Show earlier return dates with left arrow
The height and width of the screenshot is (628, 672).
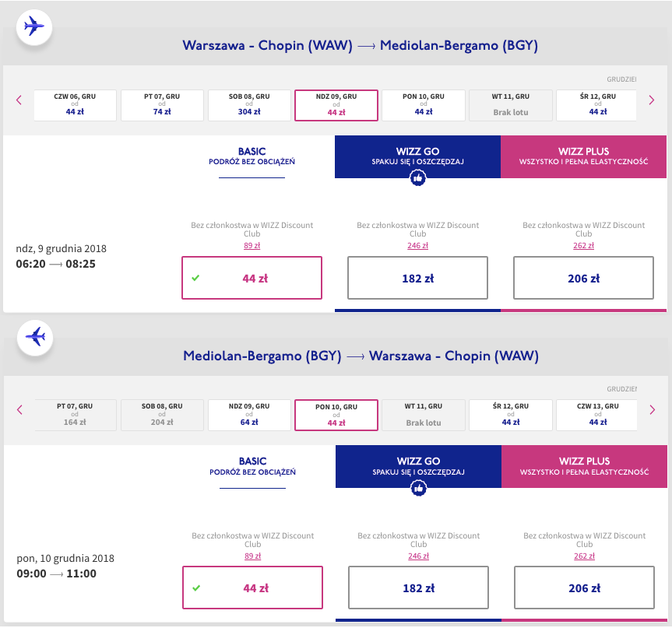pos(19,409)
